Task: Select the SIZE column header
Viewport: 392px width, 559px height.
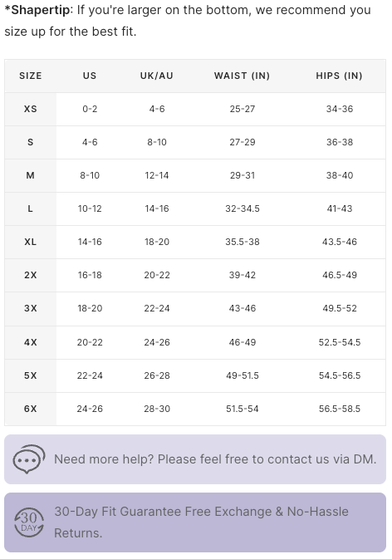Action: 30,76
